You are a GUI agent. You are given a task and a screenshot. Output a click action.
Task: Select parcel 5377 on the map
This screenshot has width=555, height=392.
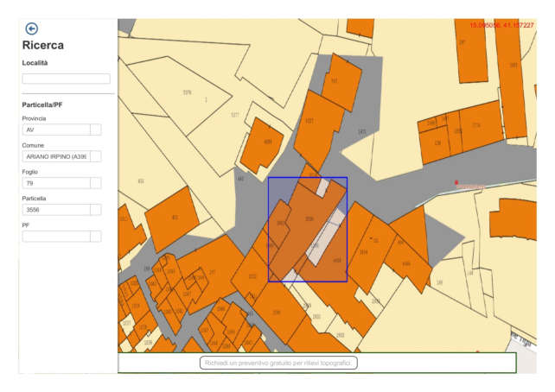(x=234, y=115)
